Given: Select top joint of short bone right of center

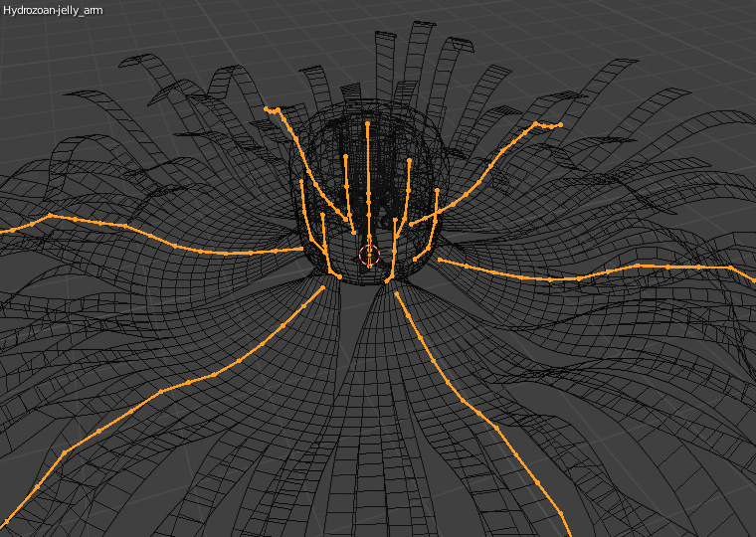Looking at the screenshot, I should click(410, 160).
